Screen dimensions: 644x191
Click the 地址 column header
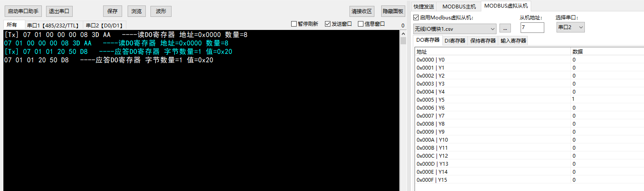pyautogui.click(x=493, y=51)
